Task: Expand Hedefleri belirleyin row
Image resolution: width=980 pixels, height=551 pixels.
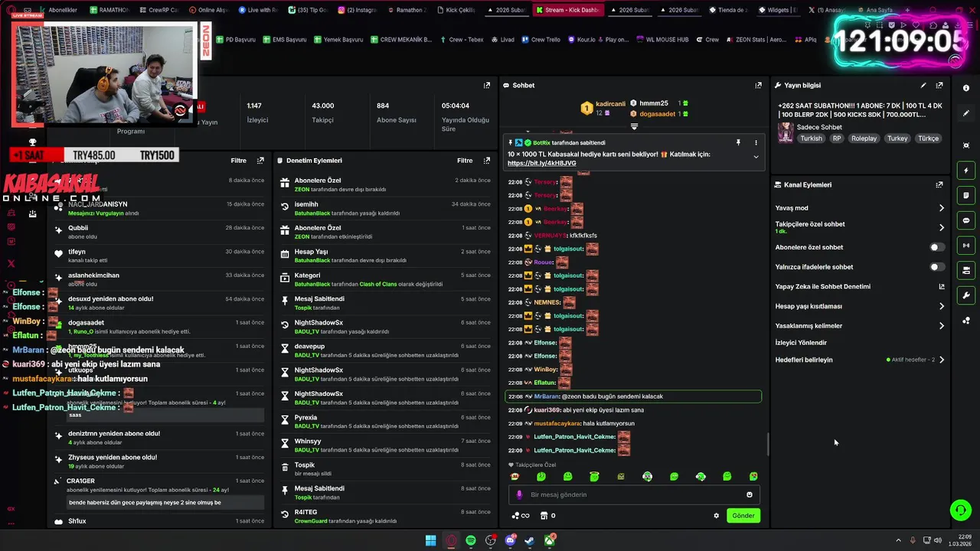Action: point(941,360)
